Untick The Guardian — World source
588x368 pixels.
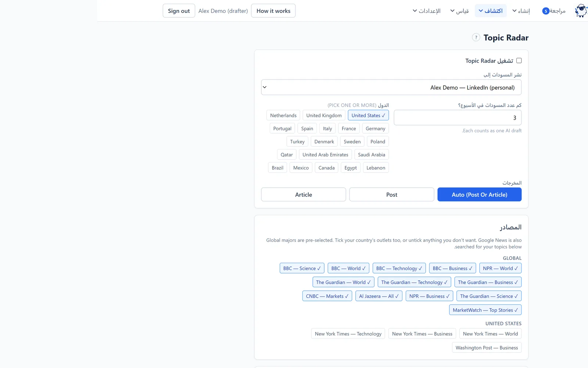343,282
